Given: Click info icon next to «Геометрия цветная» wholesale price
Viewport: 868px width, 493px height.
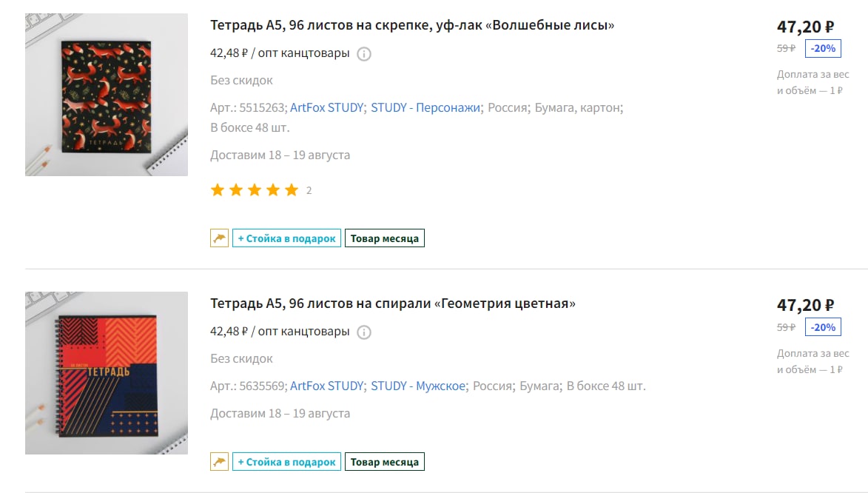Looking at the screenshot, I should [x=363, y=332].
